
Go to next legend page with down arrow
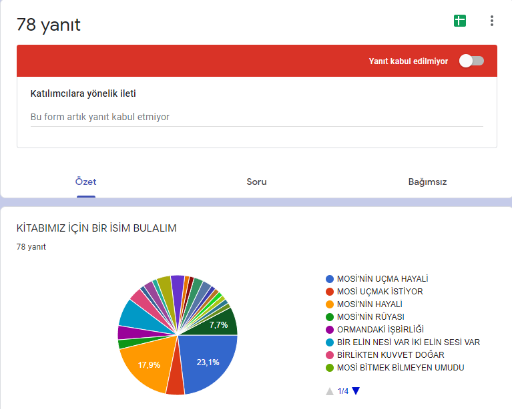(356, 391)
